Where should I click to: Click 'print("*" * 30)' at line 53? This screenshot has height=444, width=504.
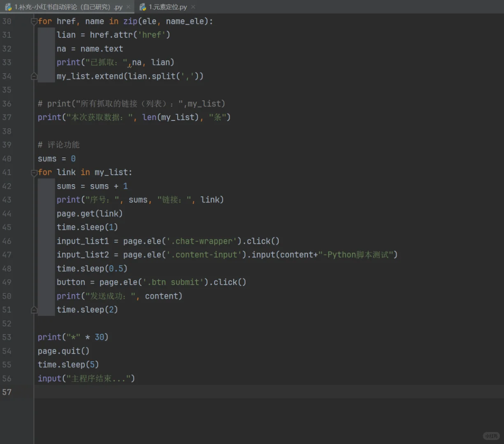pos(73,337)
